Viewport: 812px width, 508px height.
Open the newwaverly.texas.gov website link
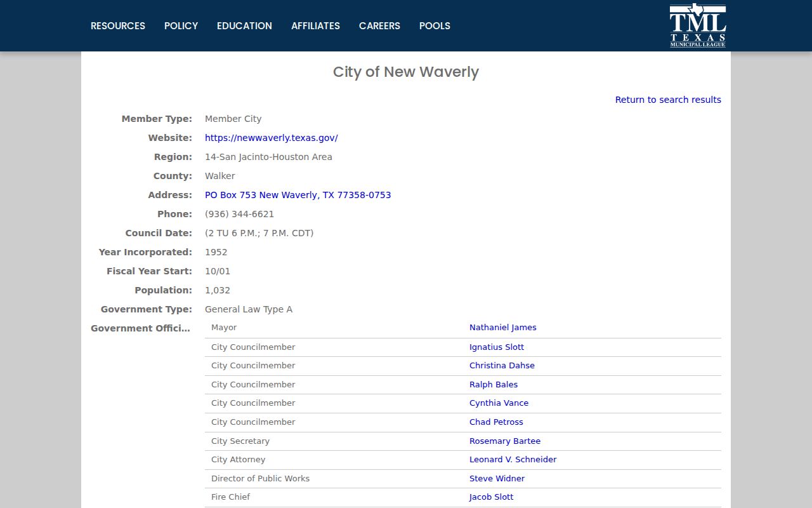(x=272, y=138)
